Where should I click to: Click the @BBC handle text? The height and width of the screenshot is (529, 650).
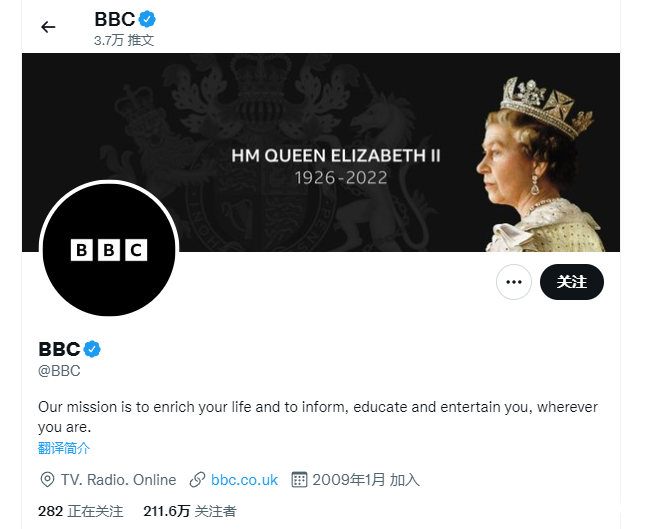click(x=59, y=371)
